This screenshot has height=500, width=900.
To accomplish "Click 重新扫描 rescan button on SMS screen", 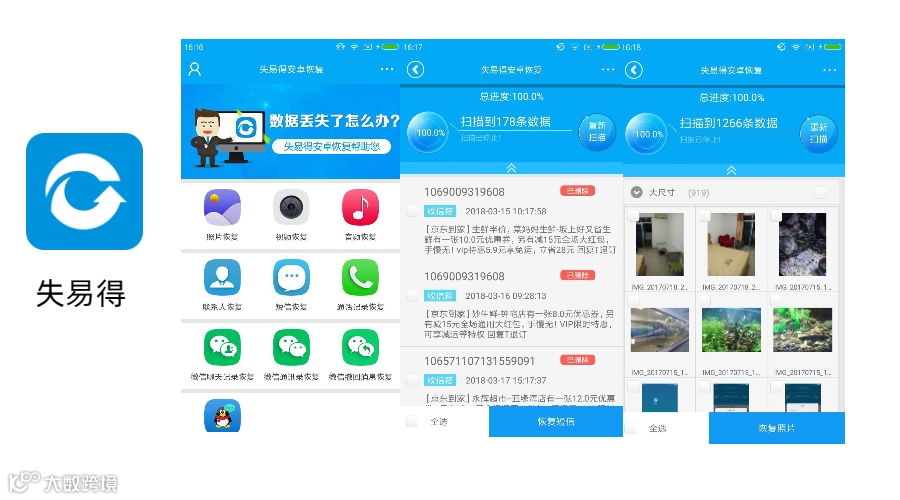I will pyautogui.click(x=597, y=131).
